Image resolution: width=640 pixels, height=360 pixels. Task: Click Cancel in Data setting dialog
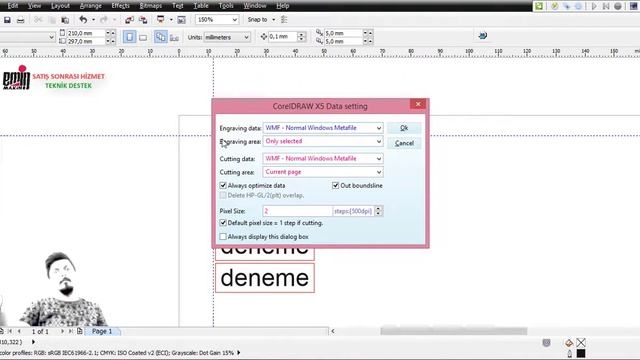404,143
